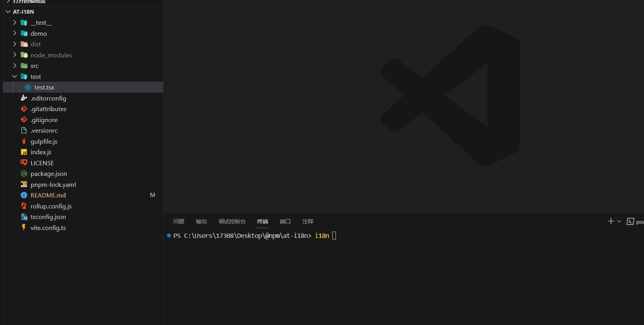The width and height of the screenshot is (644, 325).
Task: Click the src folder icon
Action: coord(24,66)
